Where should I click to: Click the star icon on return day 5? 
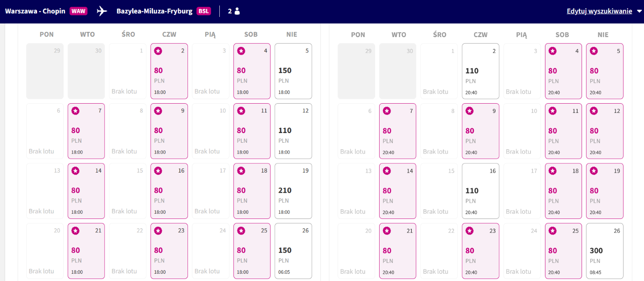594,51
